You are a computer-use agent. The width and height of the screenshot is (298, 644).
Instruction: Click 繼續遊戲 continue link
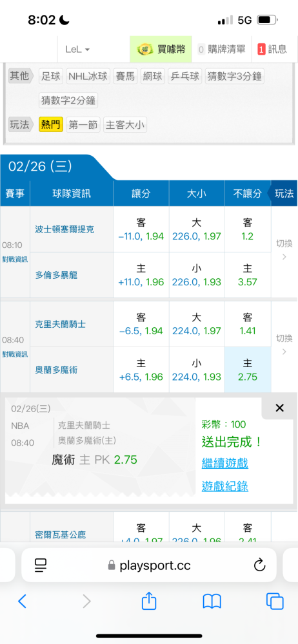[224, 464]
